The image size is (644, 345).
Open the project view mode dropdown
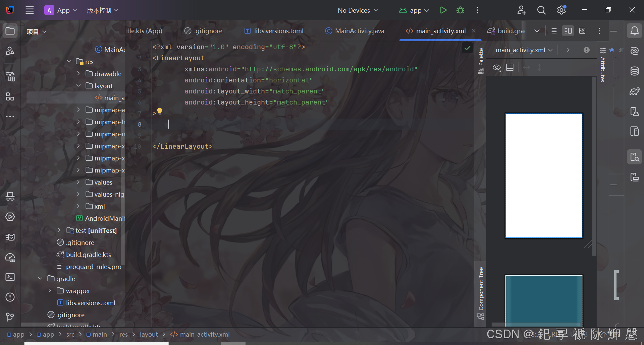(x=36, y=31)
